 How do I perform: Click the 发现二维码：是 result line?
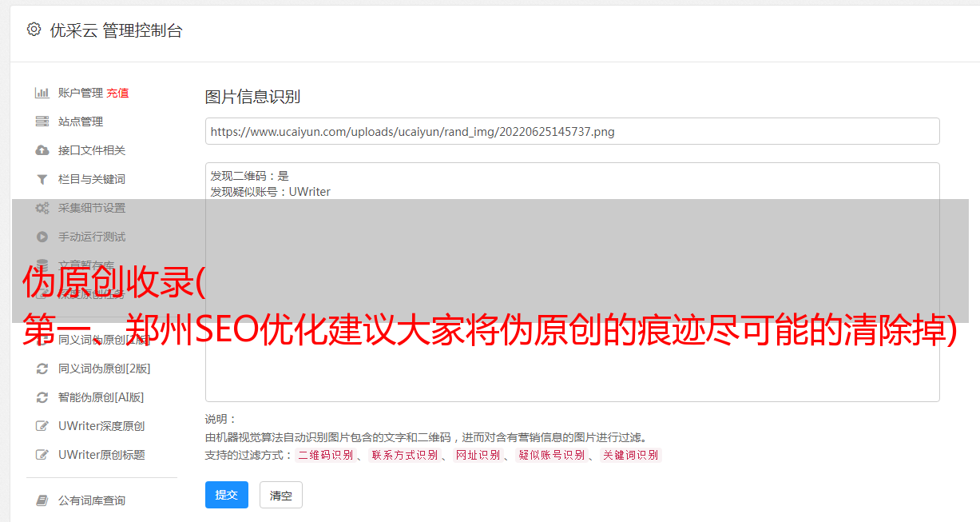click(249, 176)
